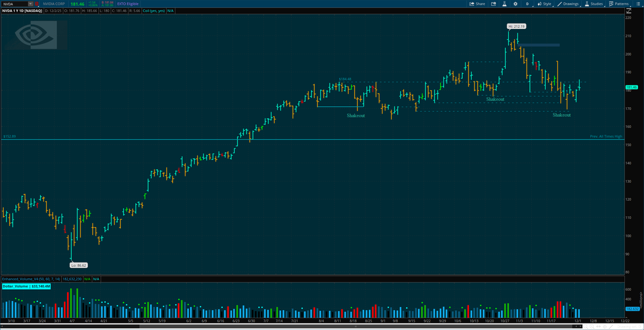
Task: Select the Drawings pencil icon
Action: click(x=560, y=4)
